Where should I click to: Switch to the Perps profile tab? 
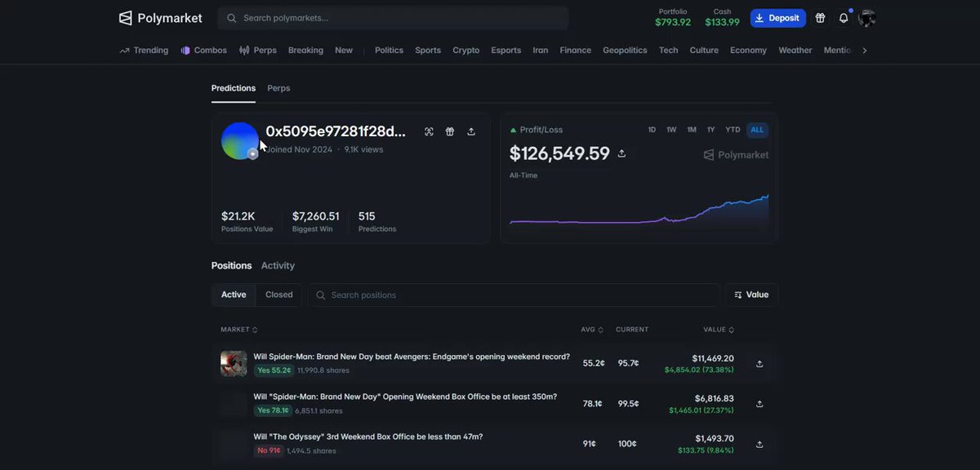click(278, 88)
